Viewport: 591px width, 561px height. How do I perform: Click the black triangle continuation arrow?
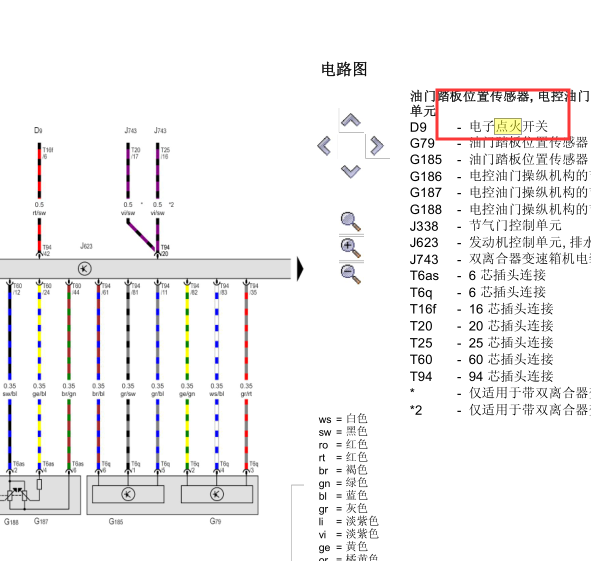point(300,269)
